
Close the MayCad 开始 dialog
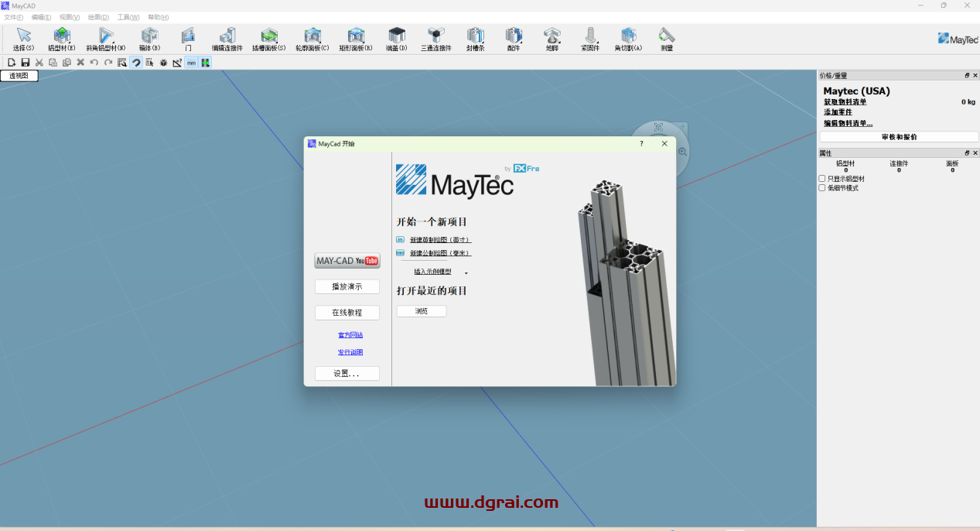[664, 144]
